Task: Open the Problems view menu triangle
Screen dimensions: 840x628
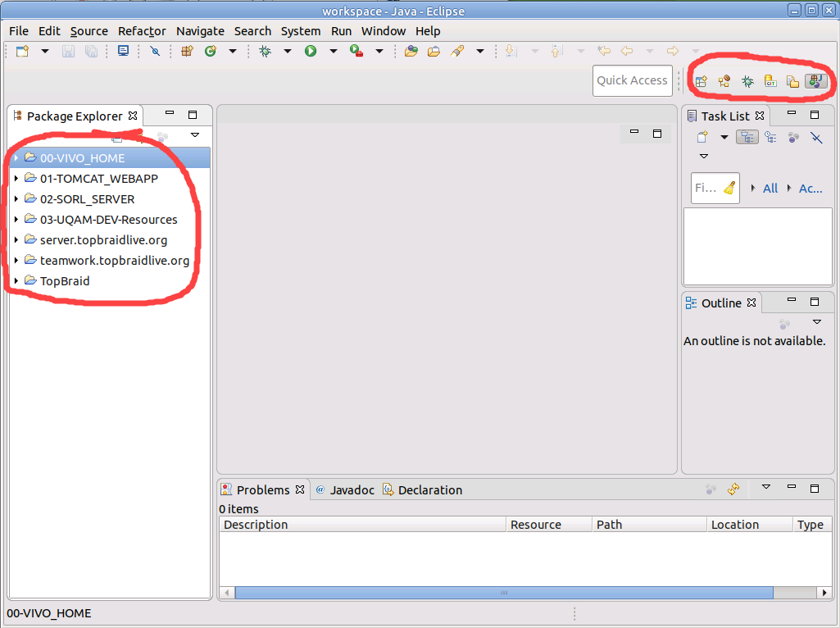Action: click(x=766, y=486)
